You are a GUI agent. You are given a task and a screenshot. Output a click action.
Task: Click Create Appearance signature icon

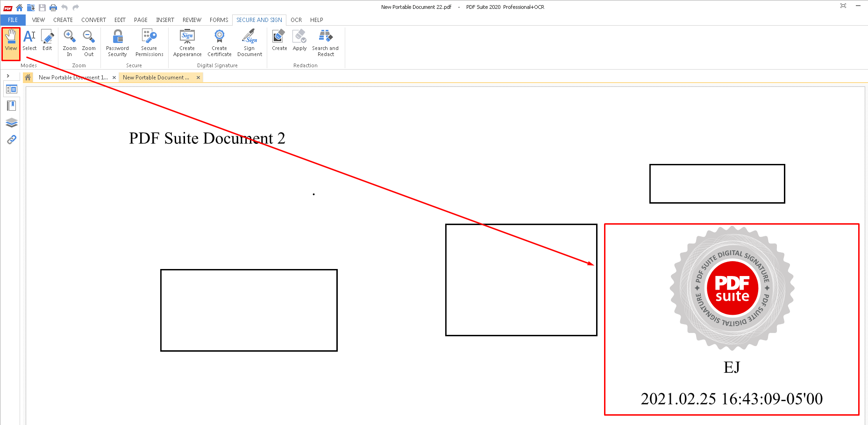[187, 43]
